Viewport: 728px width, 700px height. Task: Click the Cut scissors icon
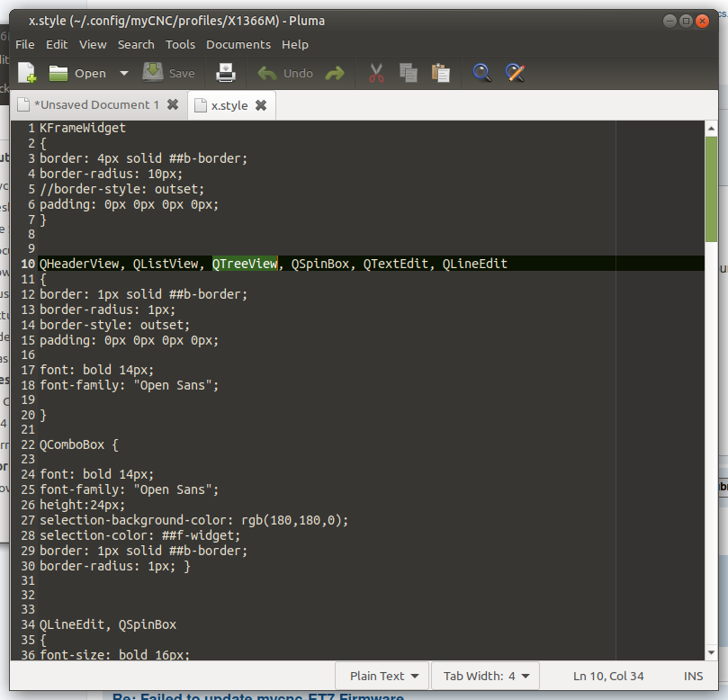(376, 73)
